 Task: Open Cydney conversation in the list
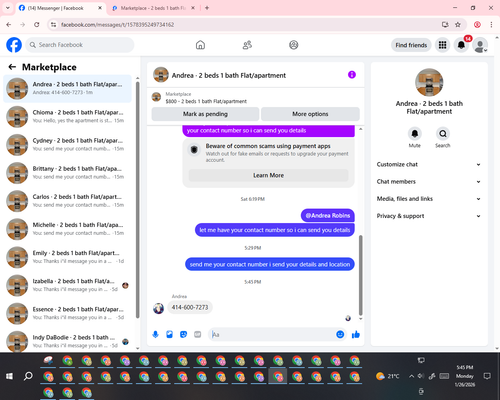(67, 145)
